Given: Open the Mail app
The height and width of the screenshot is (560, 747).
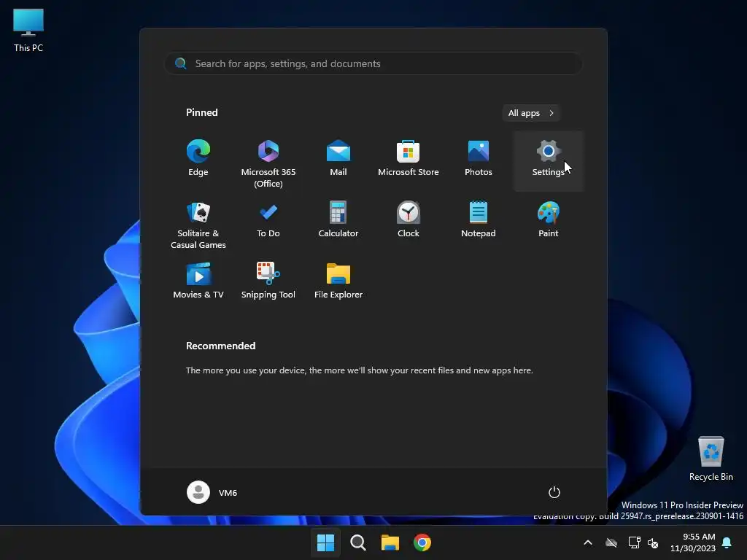Looking at the screenshot, I should pyautogui.click(x=338, y=159).
